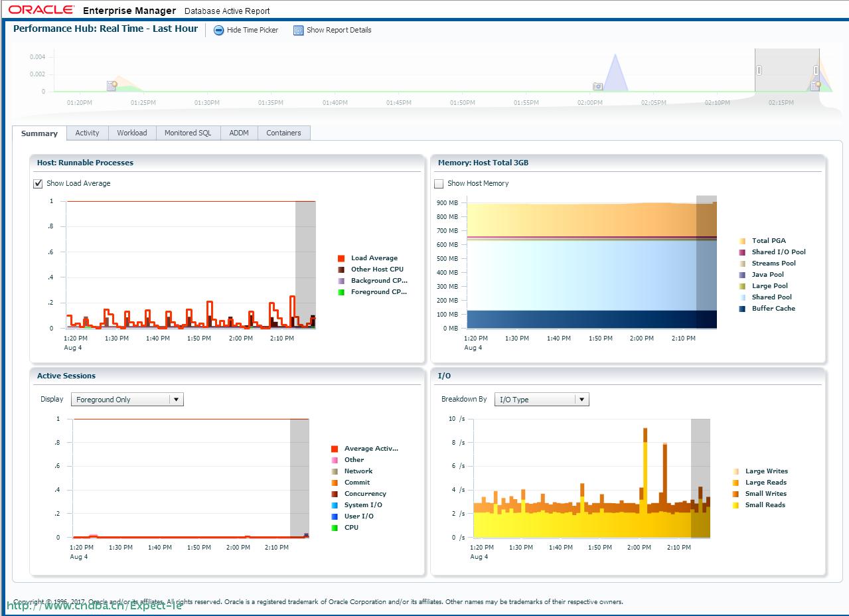Viewport: 849px width, 616px height.
Task: Click the blue peak near 02:00PM in picker
Action: pyautogui.click(x=615, y=73)
